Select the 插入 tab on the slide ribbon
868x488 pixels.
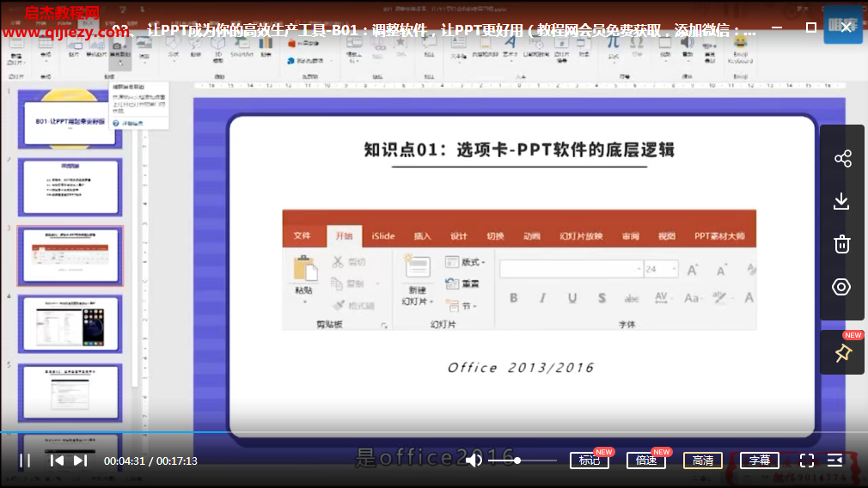(422, 235)
